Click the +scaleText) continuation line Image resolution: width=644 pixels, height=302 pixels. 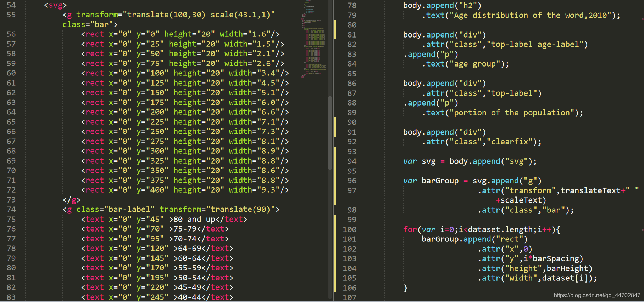pos(521,200)
